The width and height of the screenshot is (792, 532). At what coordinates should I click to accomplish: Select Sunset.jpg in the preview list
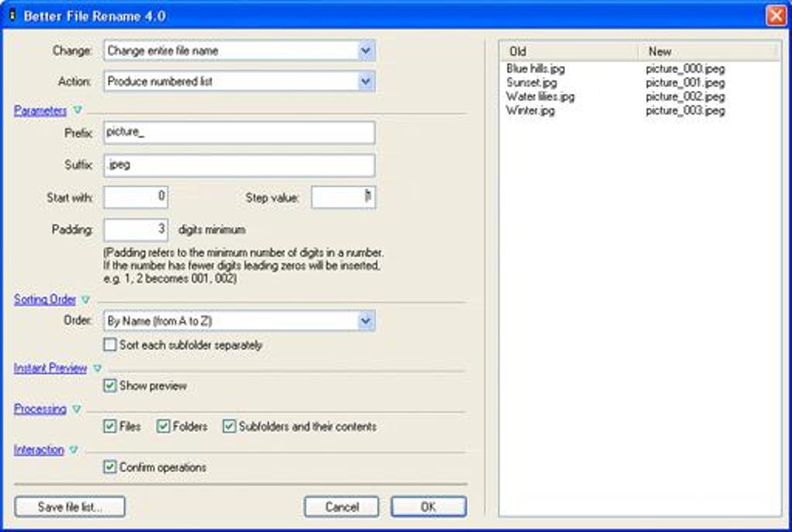click(x=531, y=82)
